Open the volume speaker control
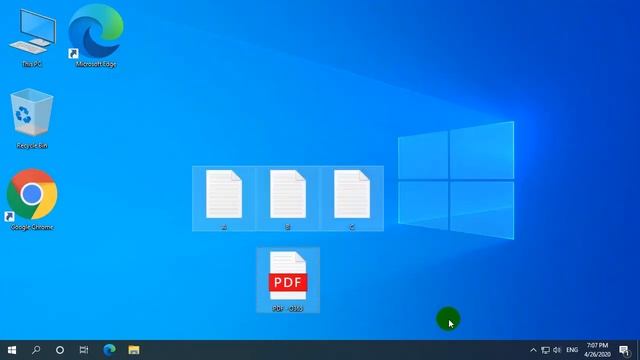Viewport: 640px width, 360px height. (557, 350)
